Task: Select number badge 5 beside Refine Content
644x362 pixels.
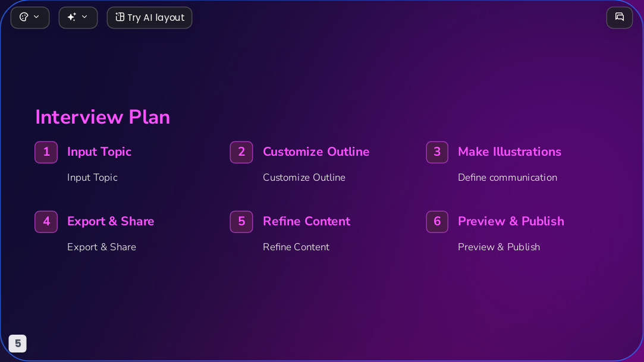Action: 241,222
